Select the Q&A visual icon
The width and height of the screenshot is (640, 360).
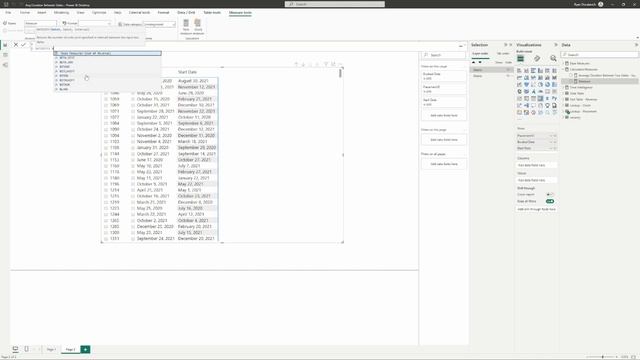click(x=533, y=105)
